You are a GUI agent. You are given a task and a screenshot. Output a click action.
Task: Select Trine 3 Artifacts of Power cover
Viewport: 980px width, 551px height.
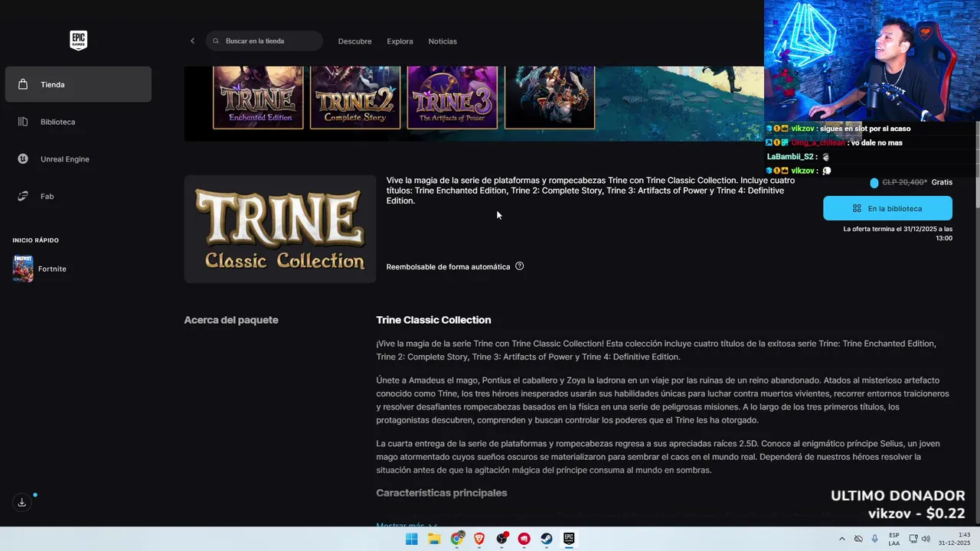click(452, 97)
